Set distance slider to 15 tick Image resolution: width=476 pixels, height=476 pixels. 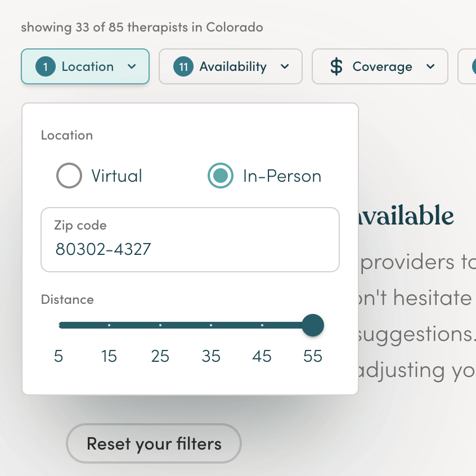(109, 325)
